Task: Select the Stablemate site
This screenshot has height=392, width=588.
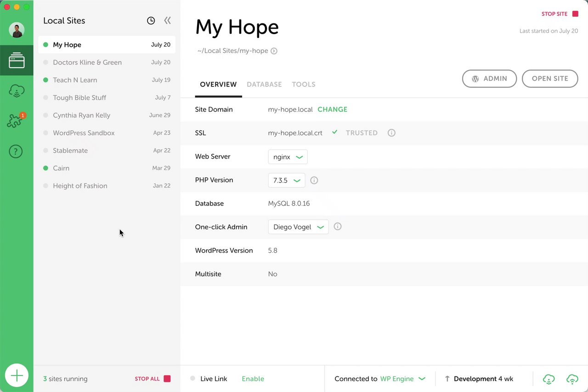Action: click(107, 150)
